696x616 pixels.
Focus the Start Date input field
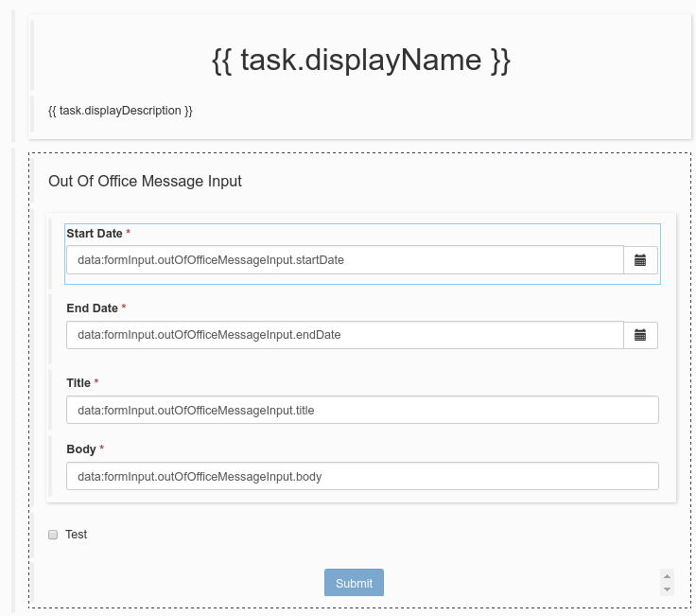344,260
